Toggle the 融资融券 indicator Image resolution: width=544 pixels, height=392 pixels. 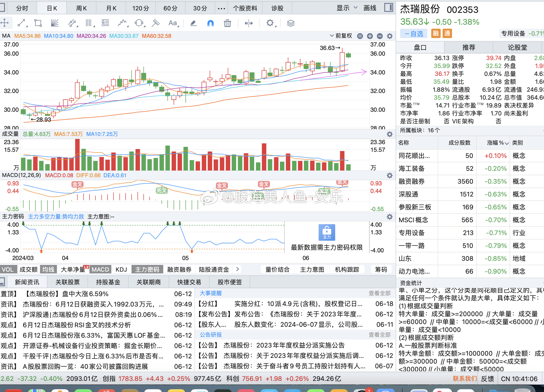coord(179,269)
